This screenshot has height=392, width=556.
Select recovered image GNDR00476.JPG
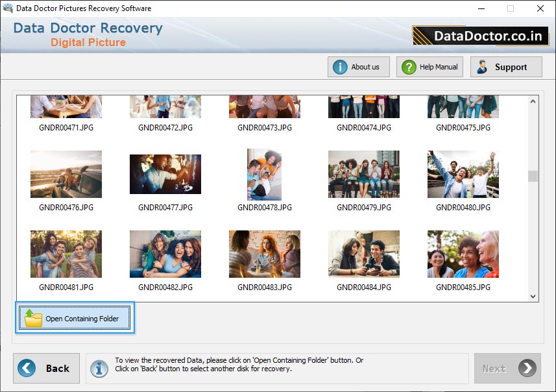click(x=66, y=174)
